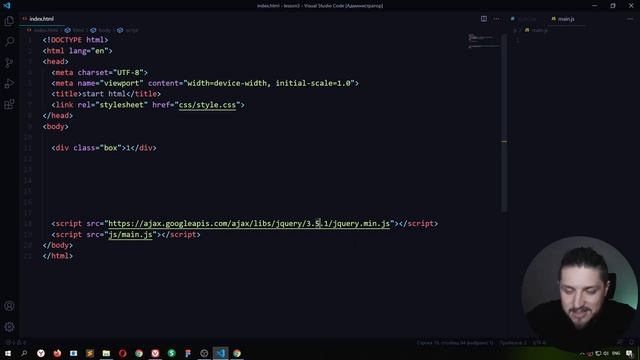
Task: Open right editor group More Actions ellipsis
Action: [630, 19]
